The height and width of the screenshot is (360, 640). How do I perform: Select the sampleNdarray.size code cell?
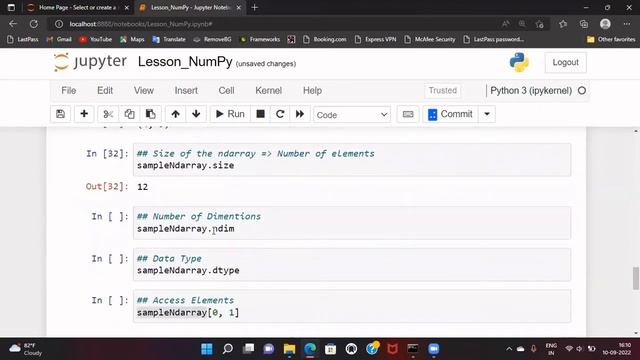point(352,160)
